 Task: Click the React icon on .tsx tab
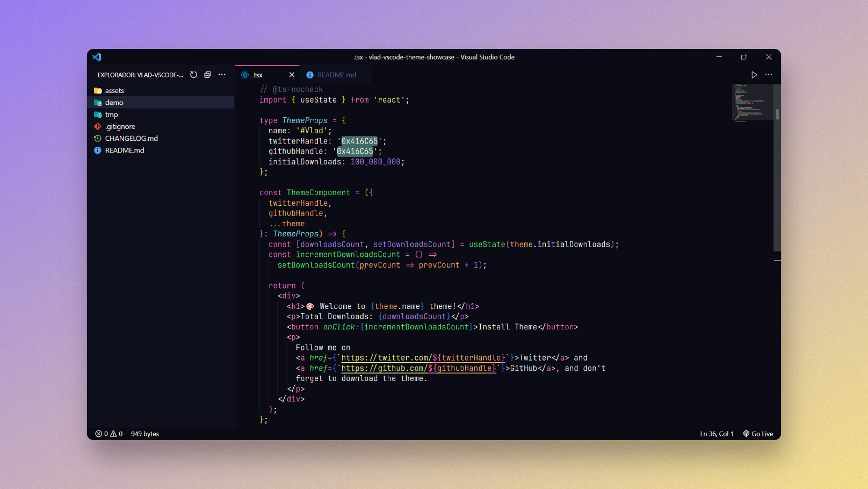coord(245,75)
